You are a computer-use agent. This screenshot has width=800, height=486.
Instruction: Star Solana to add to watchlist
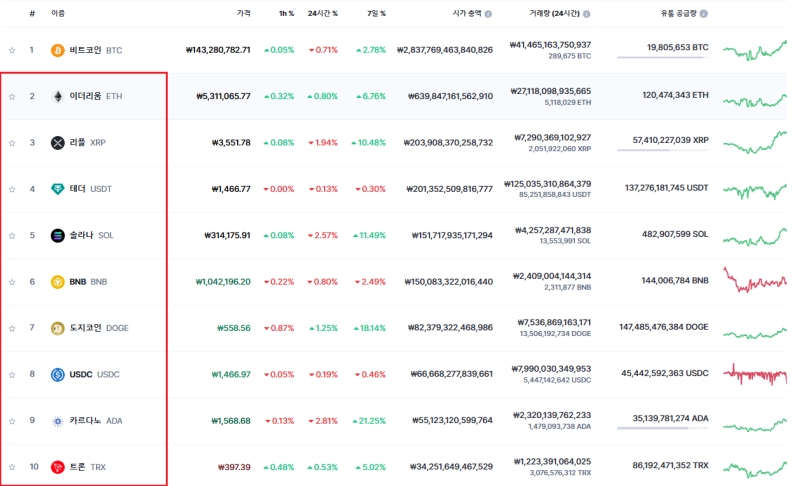point(12,236)
